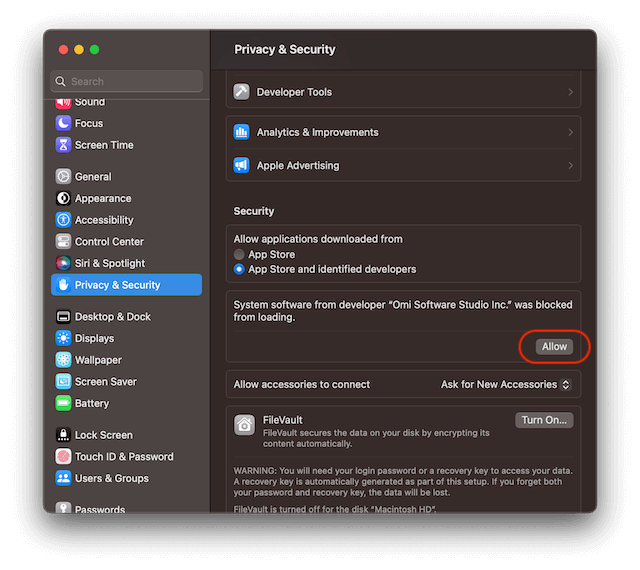Open Allow accessories to connect dropdown
640x570 pixels.
coord(505,384)
